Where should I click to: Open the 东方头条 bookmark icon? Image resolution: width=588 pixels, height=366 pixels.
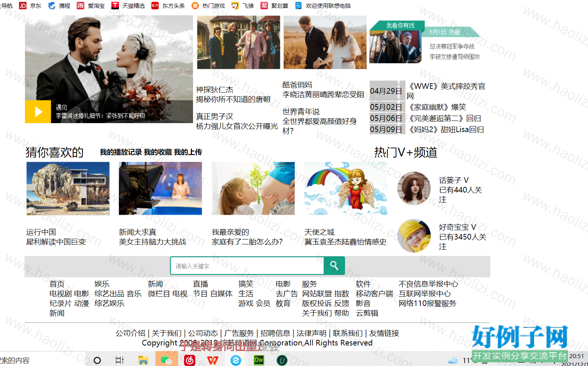tap(155, 6)
